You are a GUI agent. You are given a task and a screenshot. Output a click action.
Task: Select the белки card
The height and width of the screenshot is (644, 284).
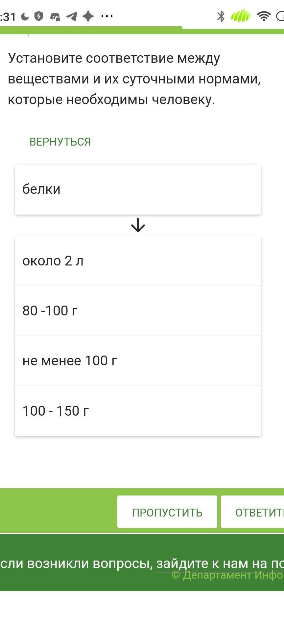(138, 190)
